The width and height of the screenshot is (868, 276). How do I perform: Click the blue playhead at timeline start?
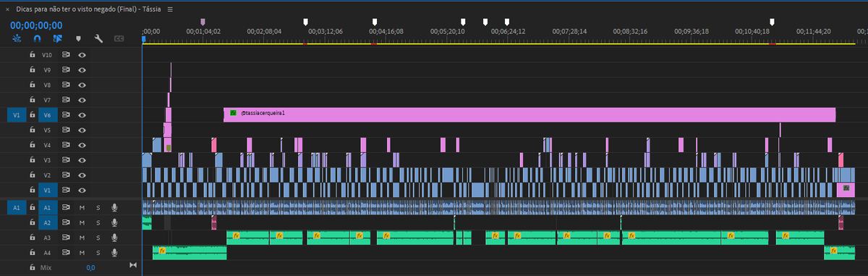point(143,39)
